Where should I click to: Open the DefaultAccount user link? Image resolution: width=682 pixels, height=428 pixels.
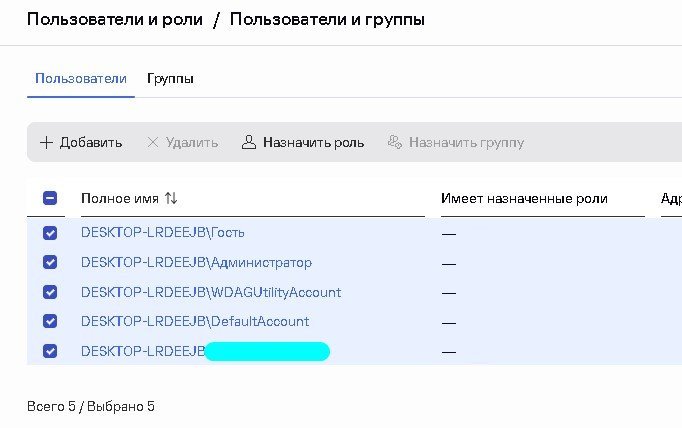[x=195, y=321]
